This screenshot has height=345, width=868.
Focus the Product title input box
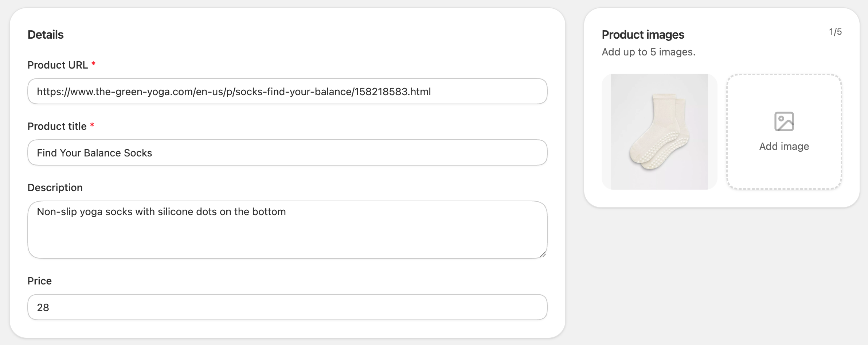[287, 152]
